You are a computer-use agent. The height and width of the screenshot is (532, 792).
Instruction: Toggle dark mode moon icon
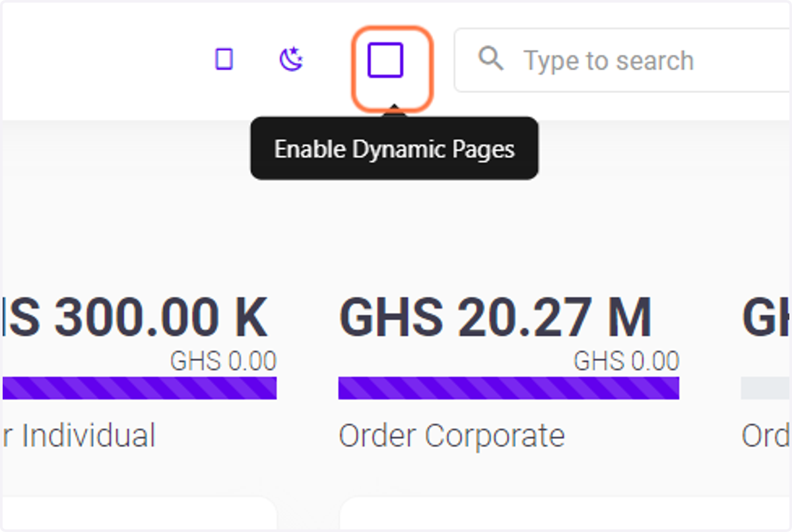(291, 60)
